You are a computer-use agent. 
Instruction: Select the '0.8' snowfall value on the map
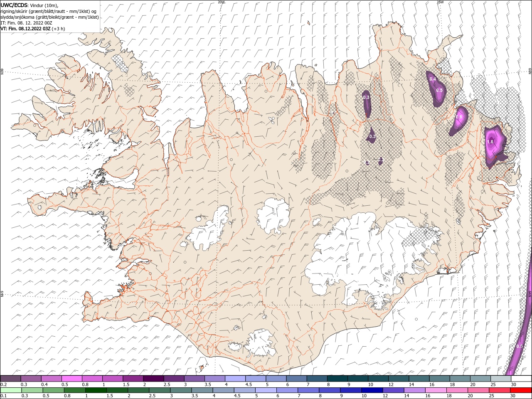coord(459,117)
